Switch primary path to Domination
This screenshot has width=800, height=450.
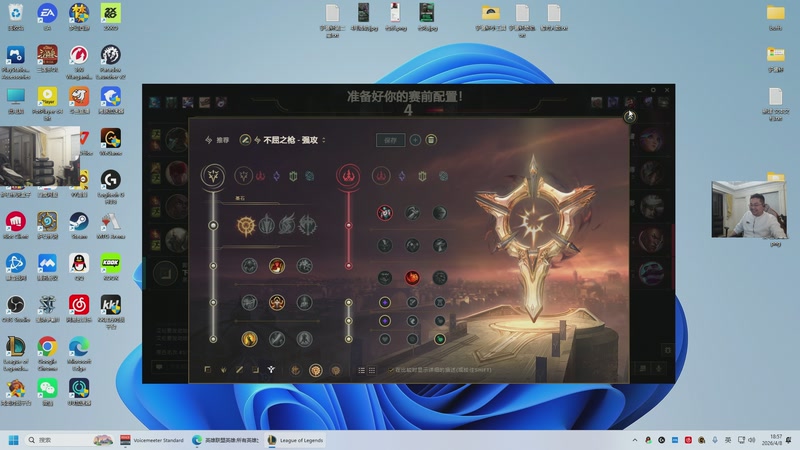point(260,176)
